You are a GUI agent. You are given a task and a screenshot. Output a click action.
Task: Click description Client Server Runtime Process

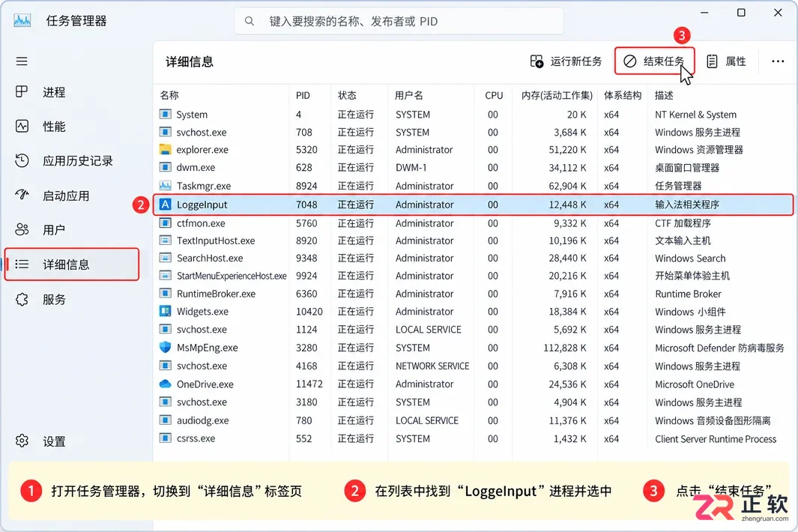716,439
